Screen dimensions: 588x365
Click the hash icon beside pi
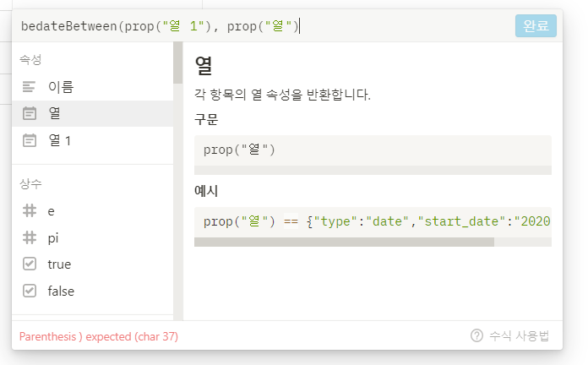click(x=30, y=237)
